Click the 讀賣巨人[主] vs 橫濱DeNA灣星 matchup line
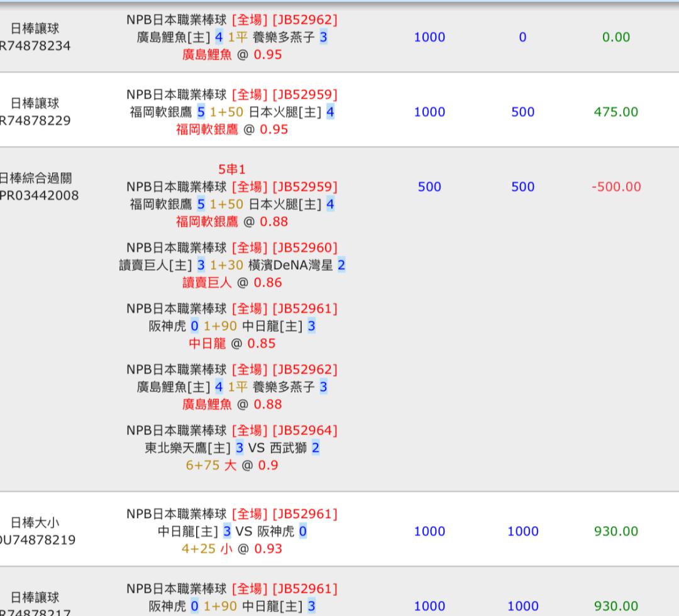 231,265
